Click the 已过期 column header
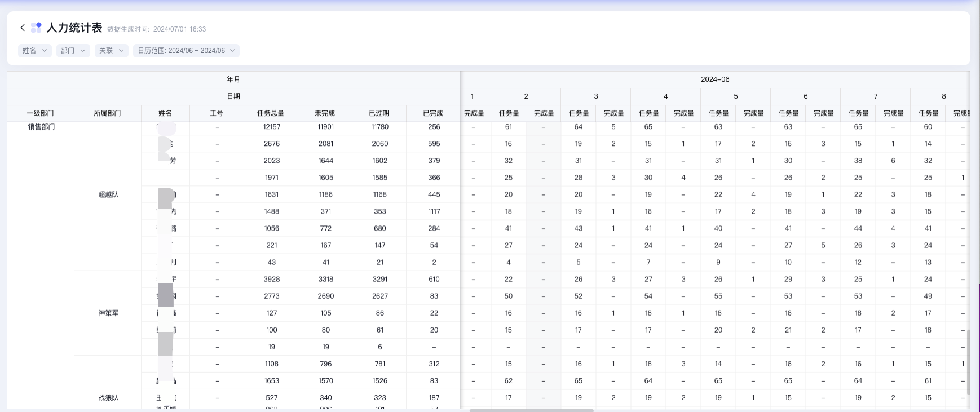Viewport: 980px width, 412px height. 379,113
